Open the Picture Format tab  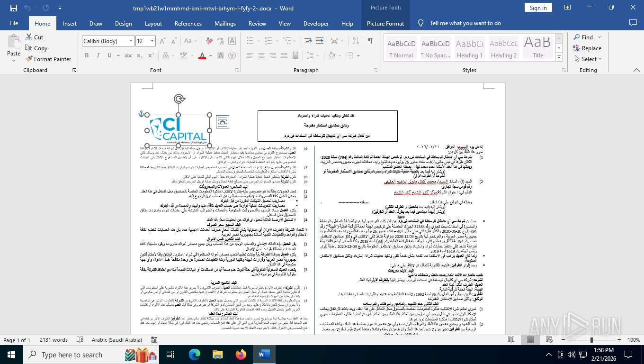coord(385,23)
